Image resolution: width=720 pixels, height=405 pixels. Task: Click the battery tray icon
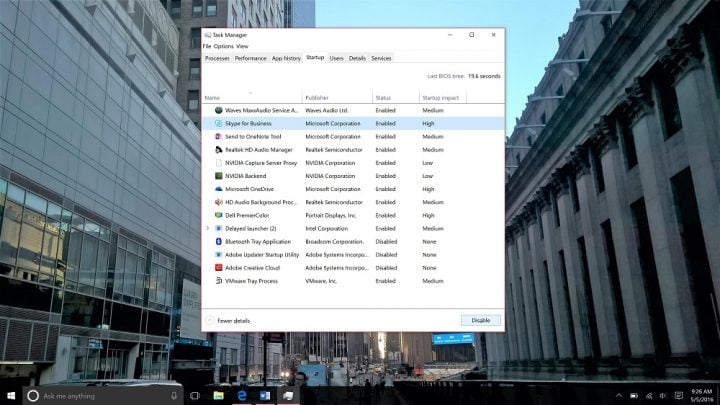point(634,395)
